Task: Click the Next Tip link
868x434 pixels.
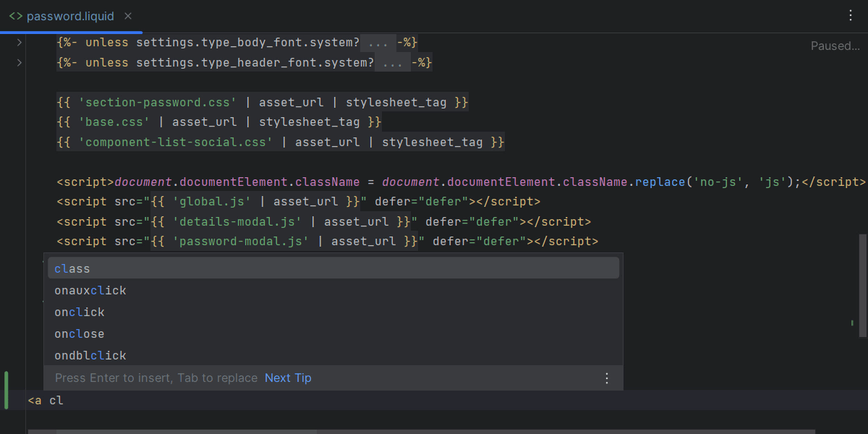Action: click(x=288, y=378)
